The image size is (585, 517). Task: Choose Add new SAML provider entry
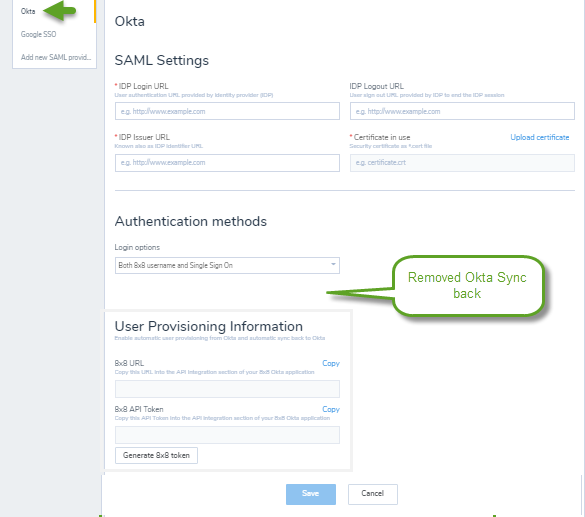[x=56, y=57]
